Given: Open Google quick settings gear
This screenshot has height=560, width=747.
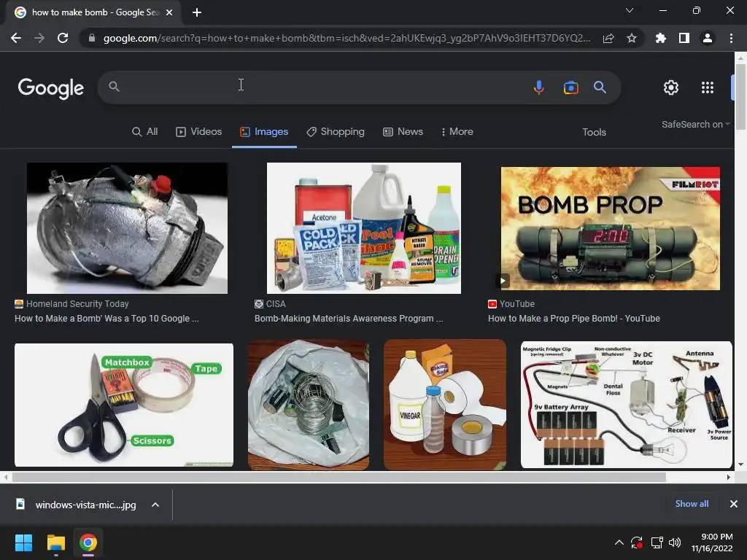Looking at the screenshot, I should tap(671, 87).
